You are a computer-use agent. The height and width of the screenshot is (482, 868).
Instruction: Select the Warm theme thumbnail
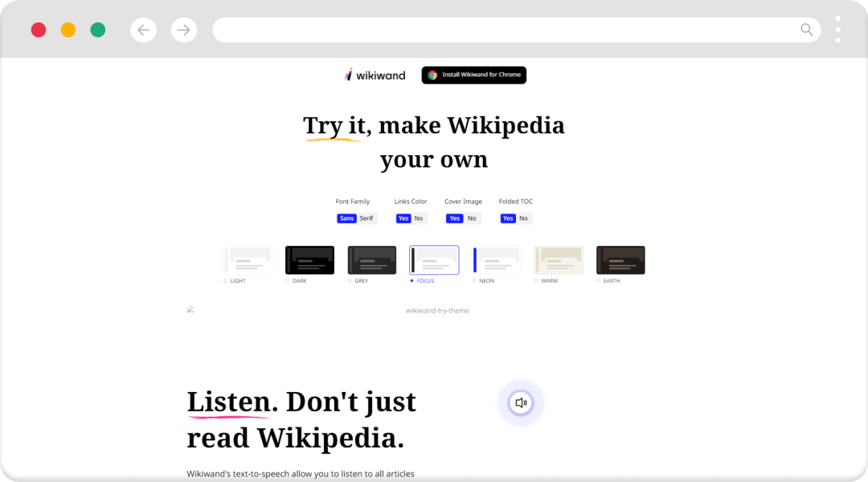point(559,260)
